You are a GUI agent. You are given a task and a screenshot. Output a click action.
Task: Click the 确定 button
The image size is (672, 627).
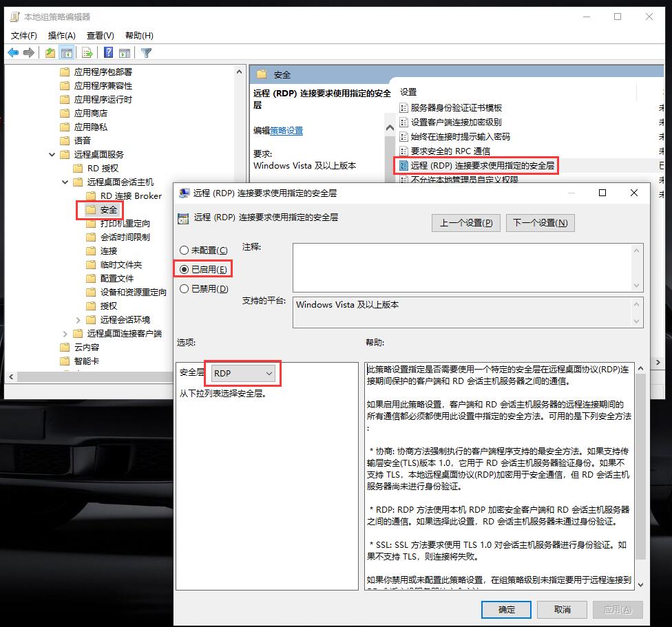(x=506, y=609)
